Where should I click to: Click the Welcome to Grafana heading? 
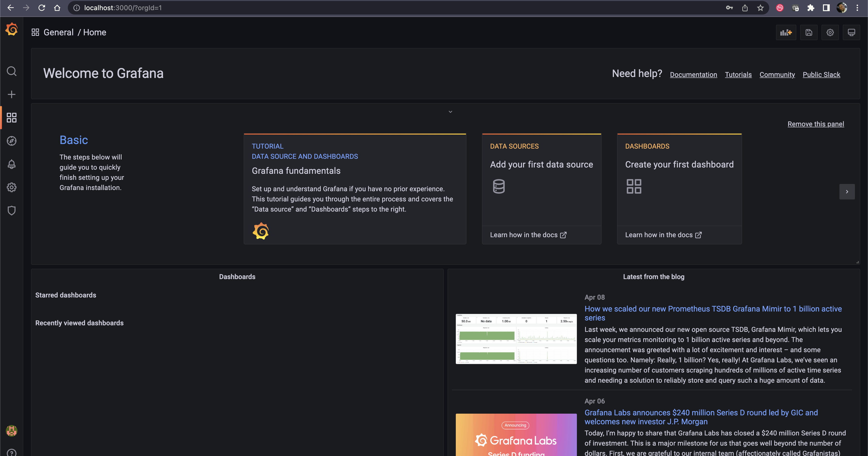(103, 73)
